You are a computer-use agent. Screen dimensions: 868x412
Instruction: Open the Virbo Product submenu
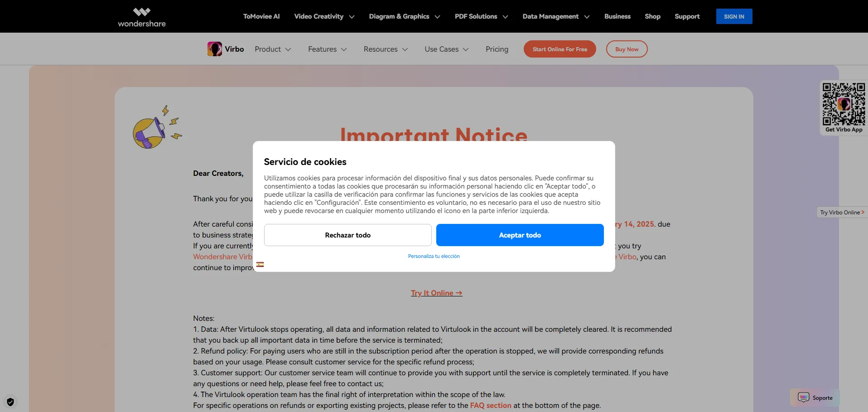[273, 49]
